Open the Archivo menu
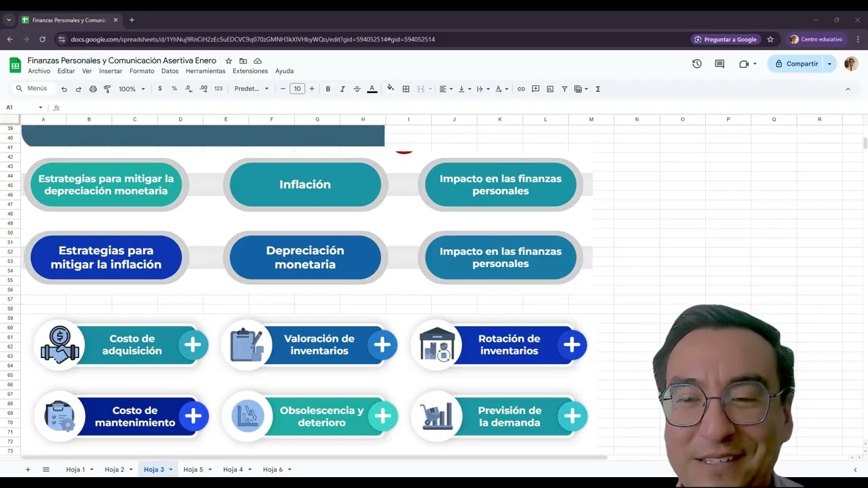The height and width of the screenshot is (488, 868). pyautogui.click(x=39, y=71)
